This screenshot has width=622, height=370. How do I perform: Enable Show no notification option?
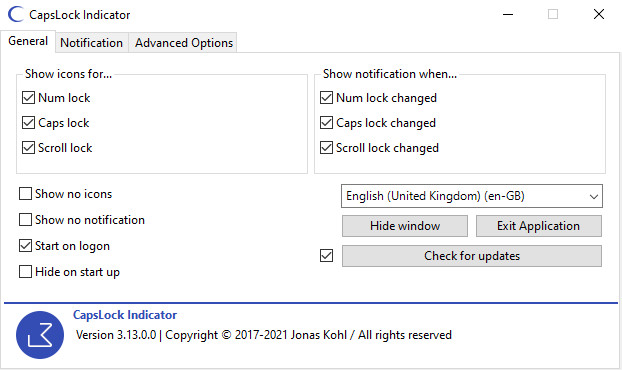[25, 219]
